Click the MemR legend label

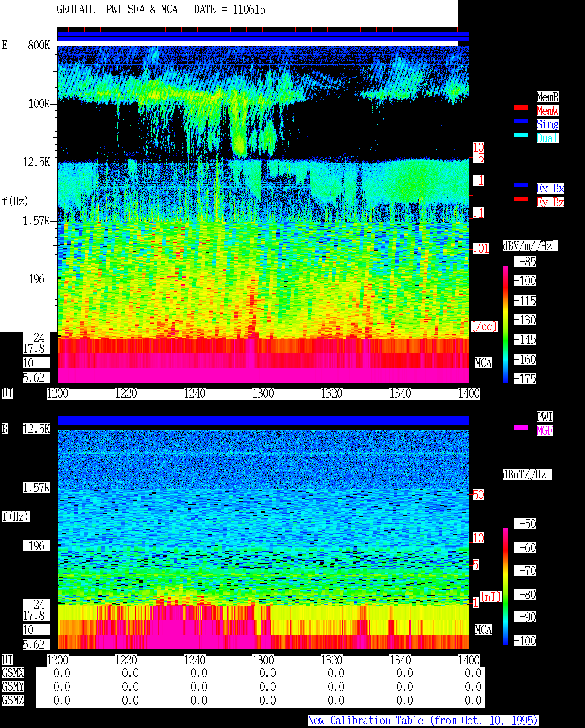click(548, 97)
